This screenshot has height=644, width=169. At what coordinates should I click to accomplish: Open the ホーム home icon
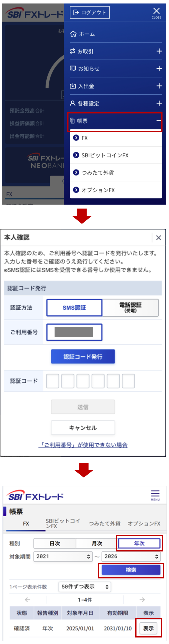73,34
